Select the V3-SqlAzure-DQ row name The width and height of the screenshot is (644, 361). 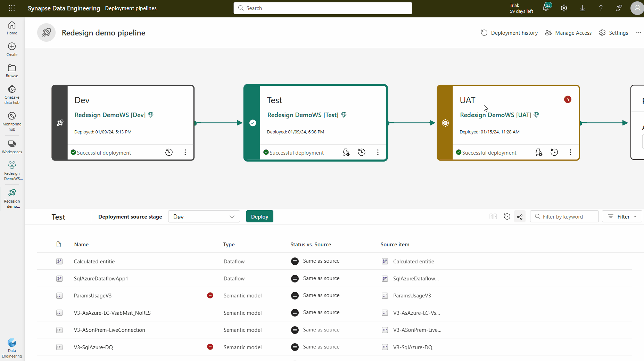click(93, 347)
